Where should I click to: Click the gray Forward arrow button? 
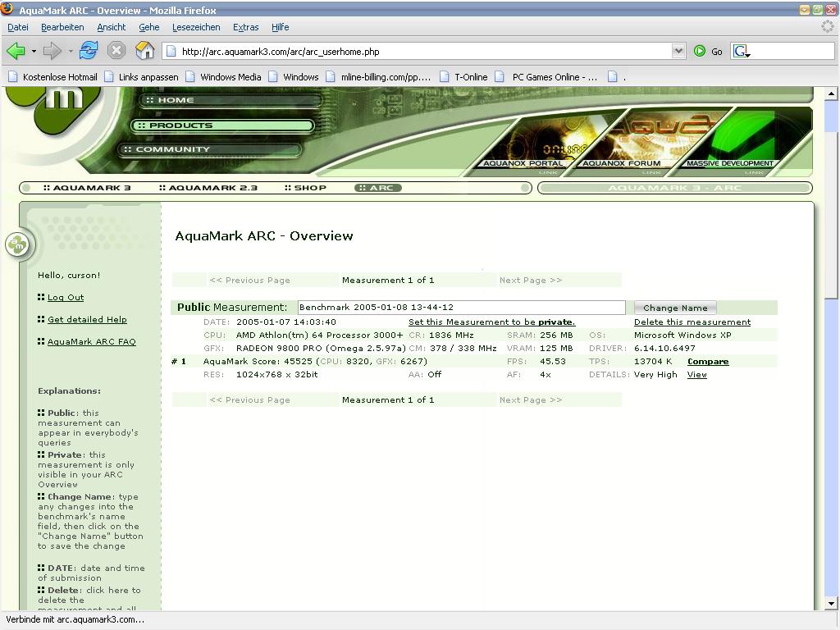(x=52, y=52)
